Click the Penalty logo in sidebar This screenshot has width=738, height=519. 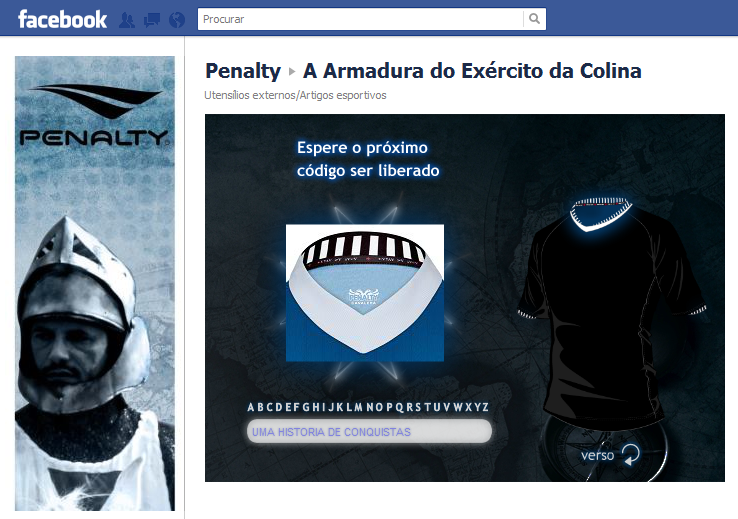tap(94, 115)
